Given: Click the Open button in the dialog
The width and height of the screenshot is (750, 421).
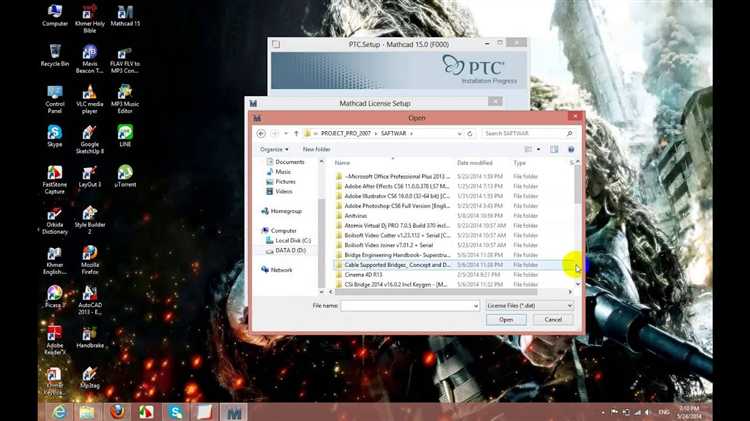Looking at the screenshot, I should 506,320.
